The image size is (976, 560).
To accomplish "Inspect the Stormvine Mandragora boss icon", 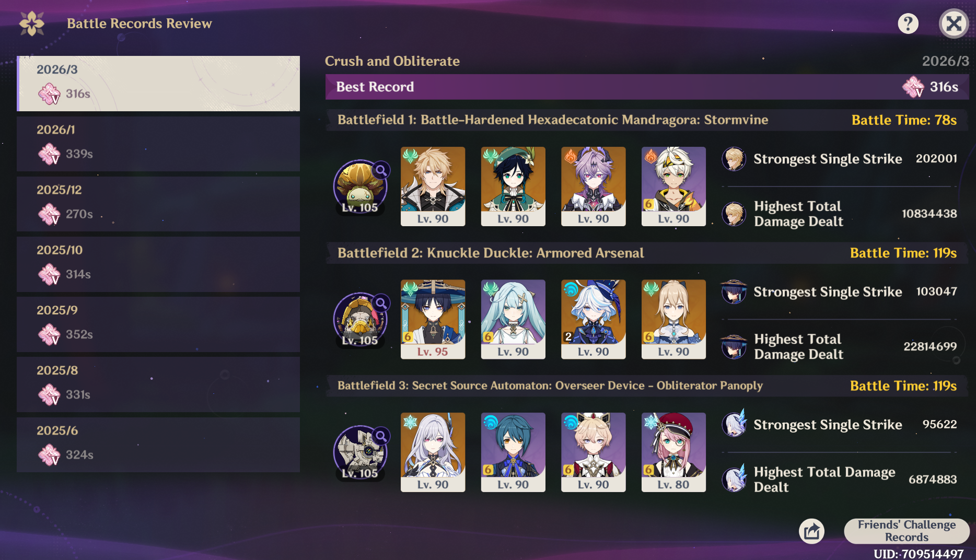I will [360, 186].
